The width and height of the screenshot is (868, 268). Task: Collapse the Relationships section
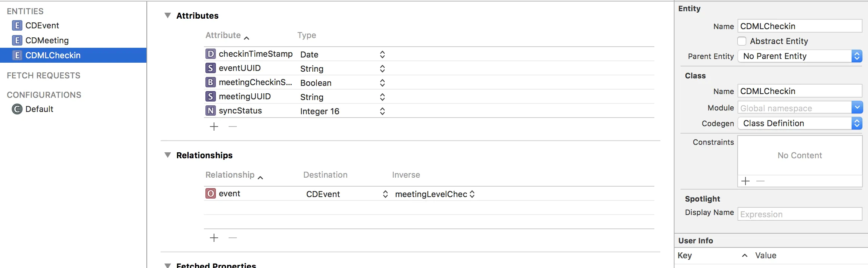(168, 155)
